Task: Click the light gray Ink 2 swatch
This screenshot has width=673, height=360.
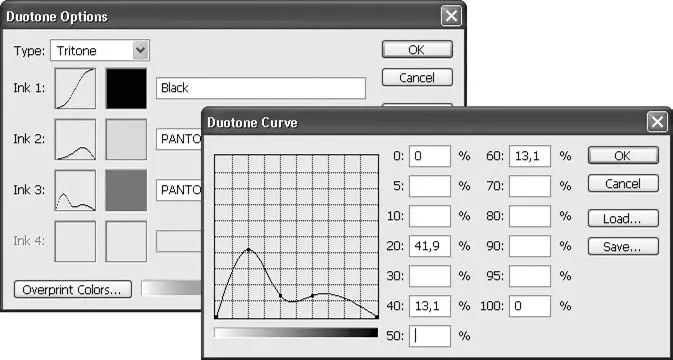Action: [126, 139]
